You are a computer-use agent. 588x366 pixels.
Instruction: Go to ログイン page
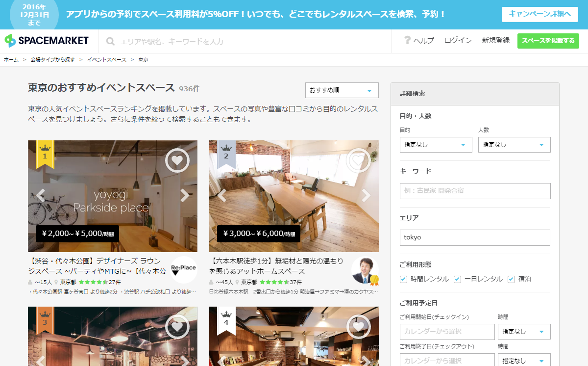(x=458, y=41)
